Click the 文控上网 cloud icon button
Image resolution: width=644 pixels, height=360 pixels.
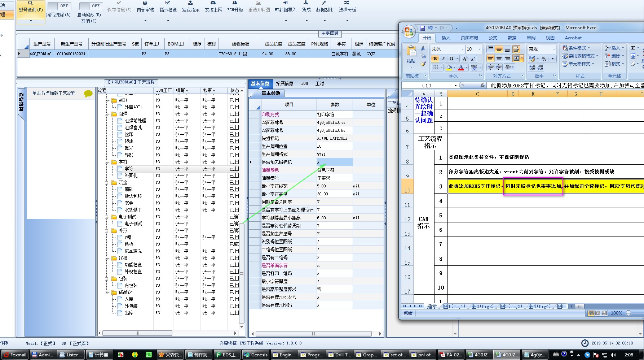pyautogui.click(x=213, y=7)
